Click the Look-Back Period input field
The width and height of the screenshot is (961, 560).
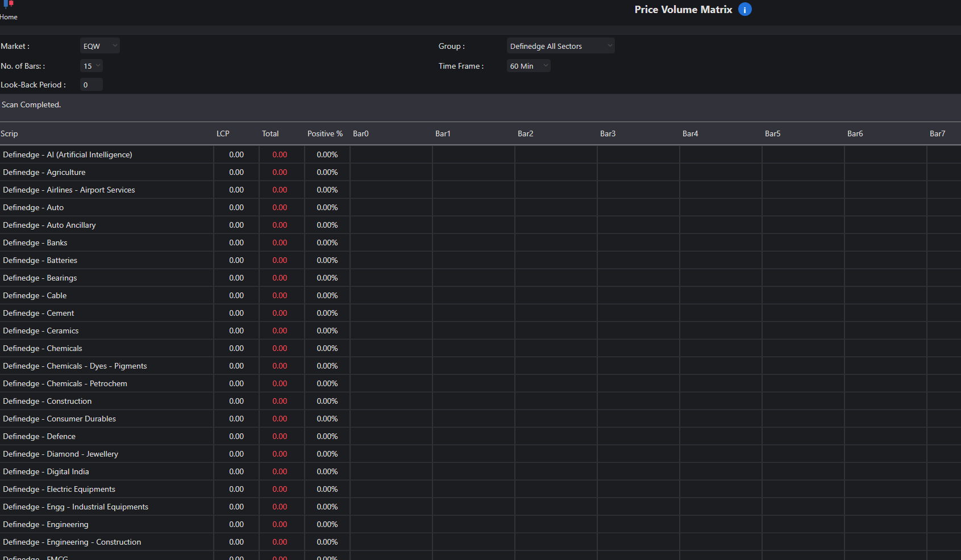91,85
